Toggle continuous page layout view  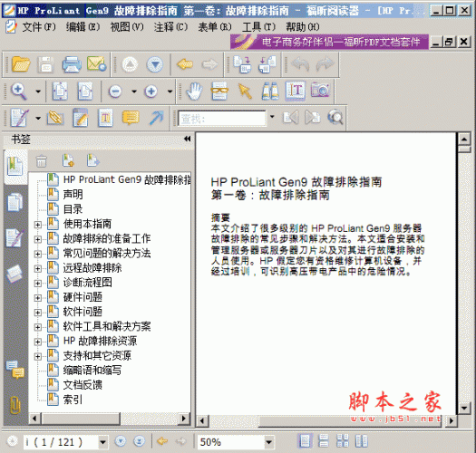click(x=324, y=440)
